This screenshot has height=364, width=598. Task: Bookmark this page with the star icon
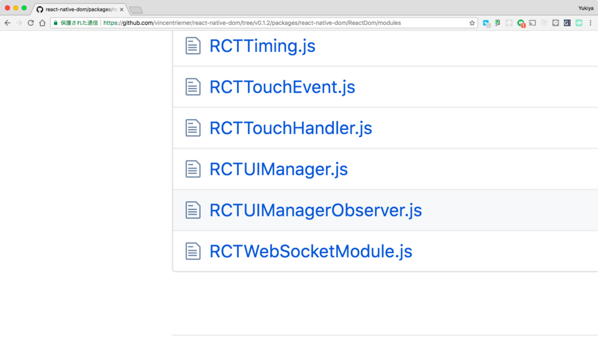[x=472, y=23]
